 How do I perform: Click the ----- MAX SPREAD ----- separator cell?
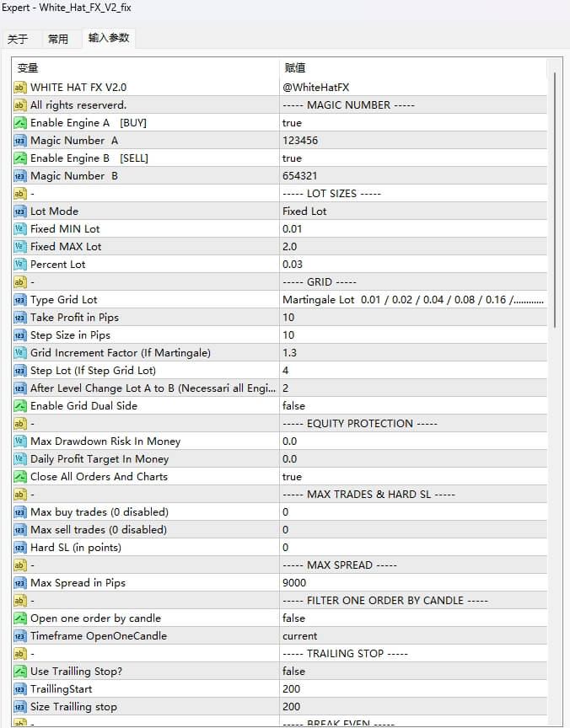413,565
